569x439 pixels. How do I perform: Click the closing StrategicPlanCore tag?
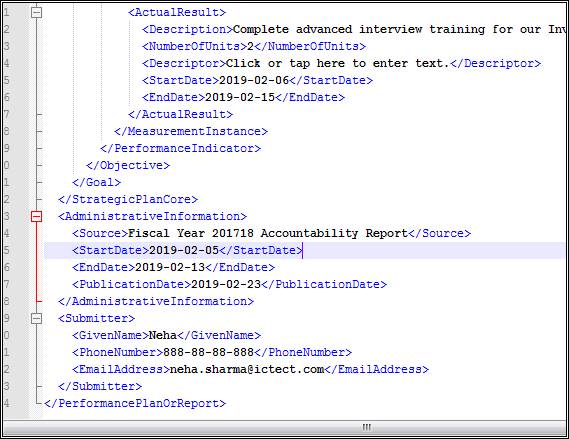coord(128,200)
